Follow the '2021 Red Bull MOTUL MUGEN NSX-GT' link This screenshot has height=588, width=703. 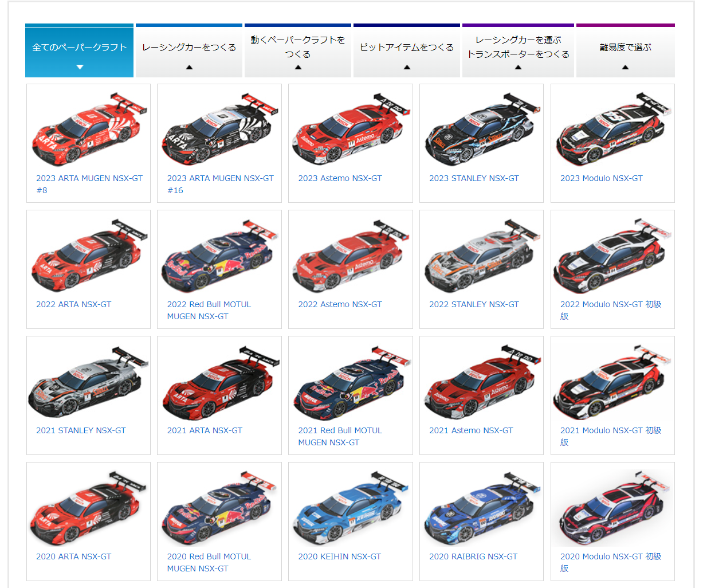point(340,436)
